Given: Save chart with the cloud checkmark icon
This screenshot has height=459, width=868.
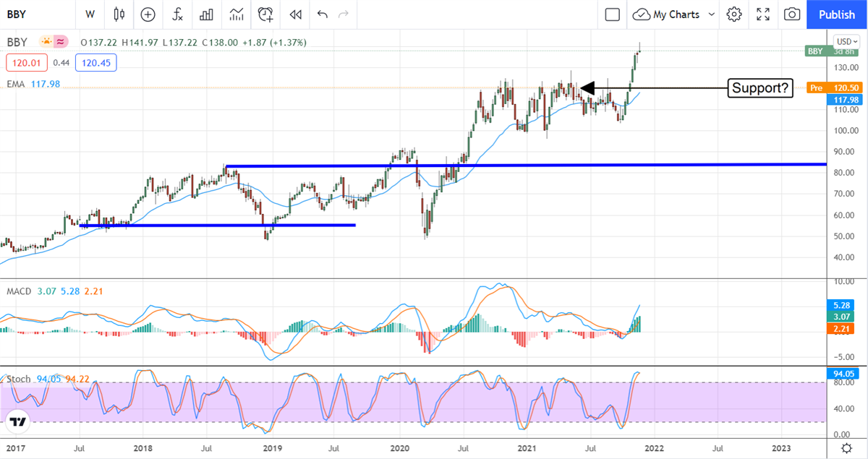Looking at the screenshot, I should 641,14.
